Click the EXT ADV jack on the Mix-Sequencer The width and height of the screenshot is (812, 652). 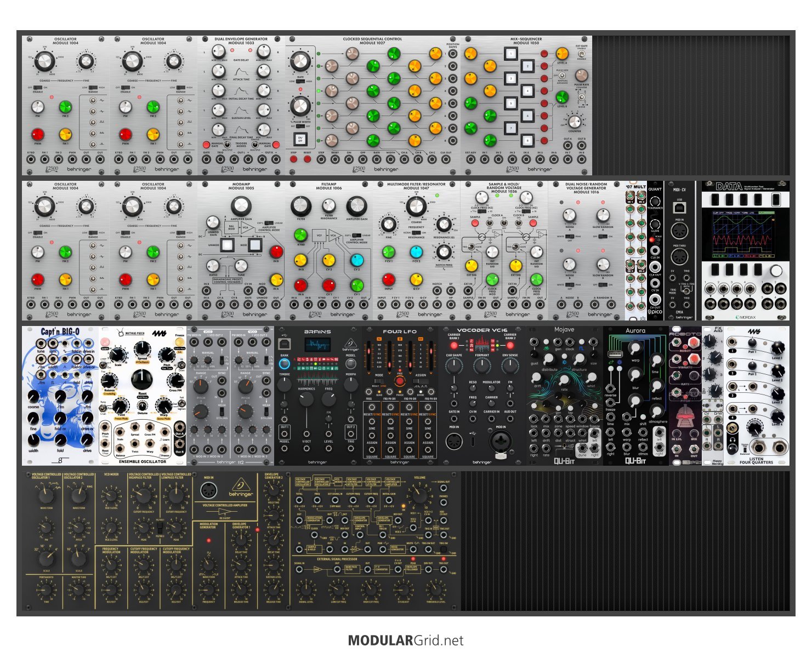pyautogui.click(x=471, y=159)
